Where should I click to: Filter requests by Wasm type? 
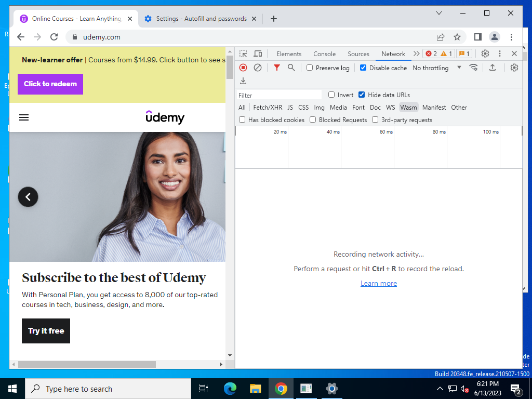(408, 107)
